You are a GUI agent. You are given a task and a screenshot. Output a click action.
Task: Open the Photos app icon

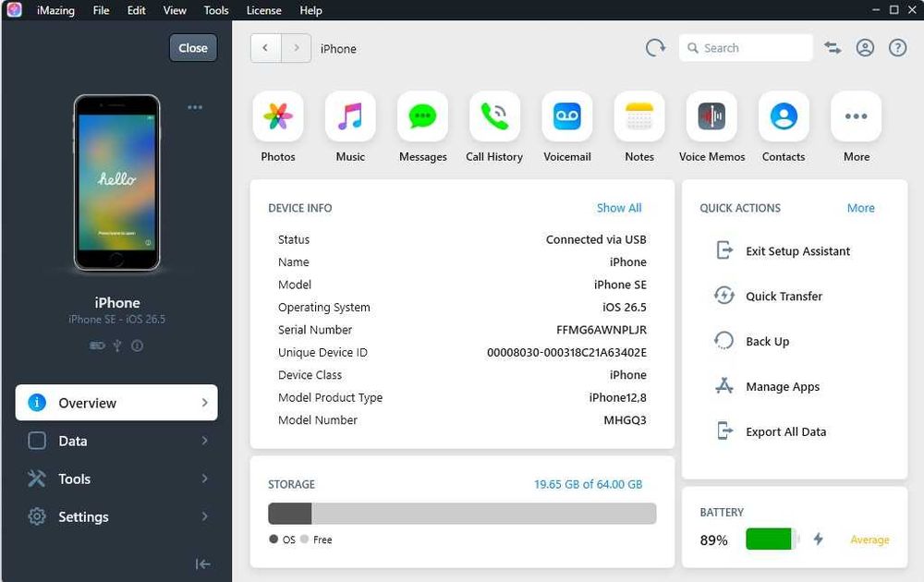[278, 116]
